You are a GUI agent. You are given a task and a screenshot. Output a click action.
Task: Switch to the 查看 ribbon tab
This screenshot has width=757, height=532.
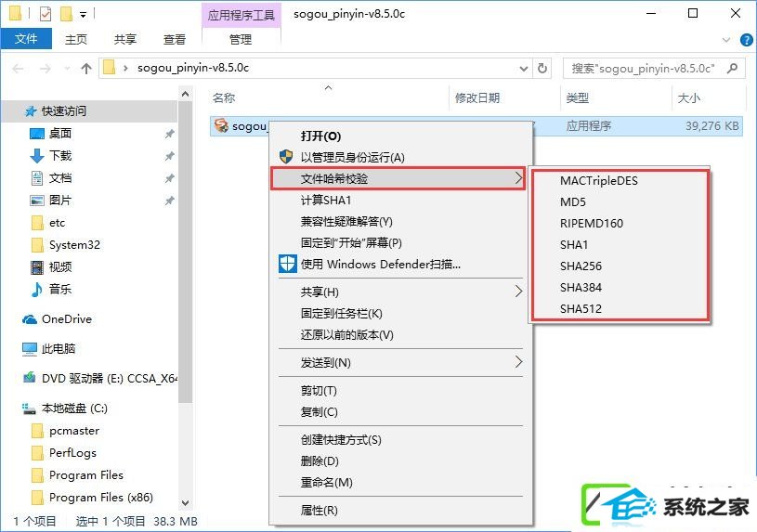coord(175,39)
